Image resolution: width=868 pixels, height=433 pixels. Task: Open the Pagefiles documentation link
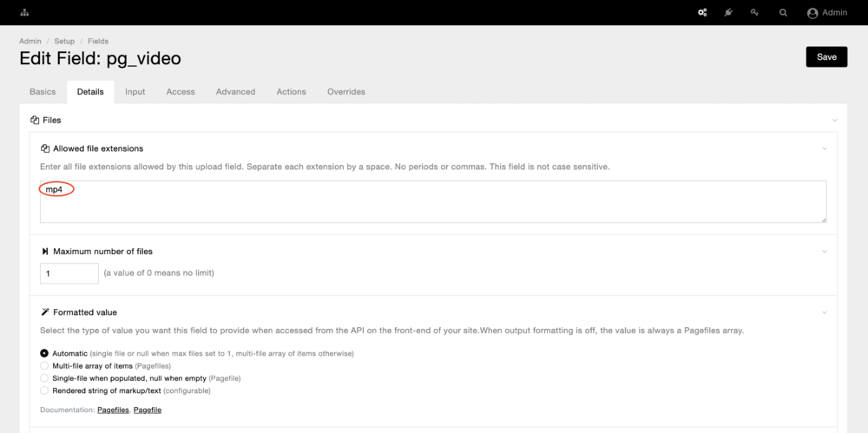[112, 410]
